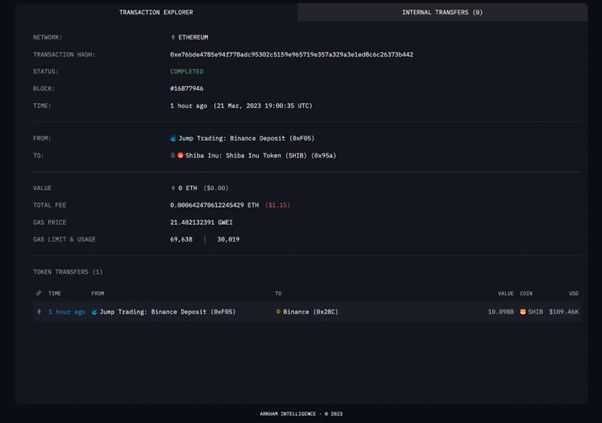The height and width of the screenshot is (423, 602).
Task: Open the transaction hash 0xe76bde4785 link
Action: (291, 55)
